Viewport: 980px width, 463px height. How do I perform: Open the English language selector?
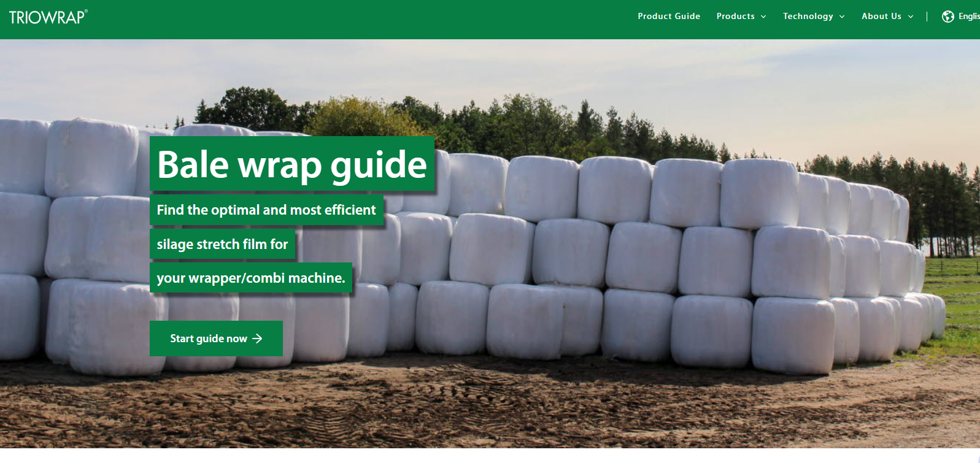(x=968, y=17)
